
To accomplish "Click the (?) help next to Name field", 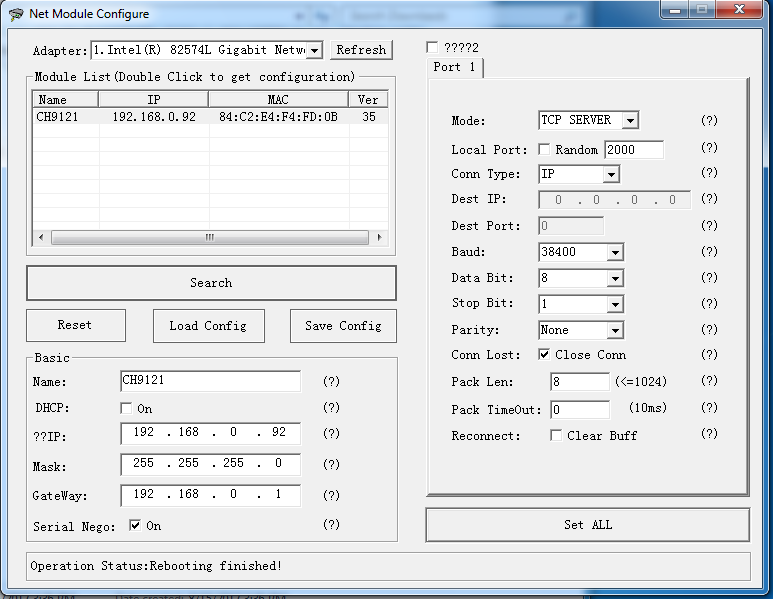I will 331,381.
